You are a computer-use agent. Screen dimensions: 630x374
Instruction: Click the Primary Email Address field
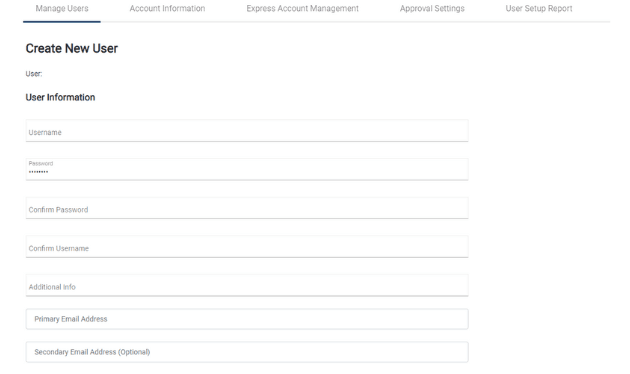pos(247,319)
